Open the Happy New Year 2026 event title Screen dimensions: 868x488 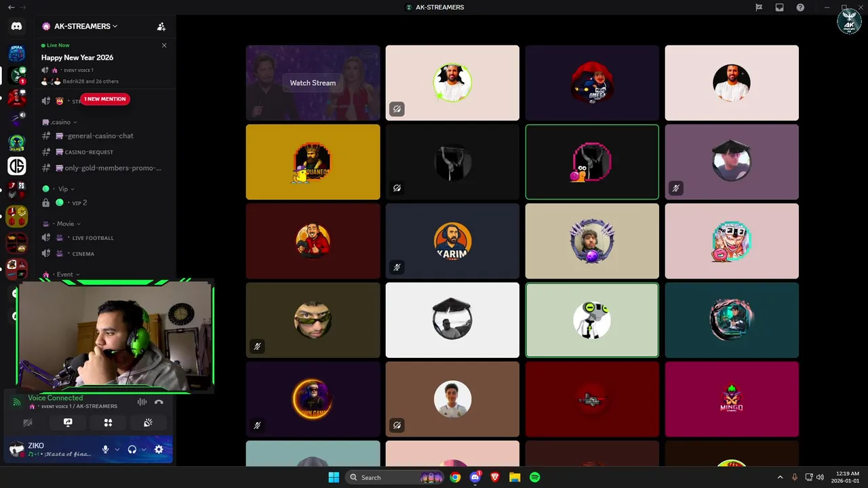(x=77, y=58)
